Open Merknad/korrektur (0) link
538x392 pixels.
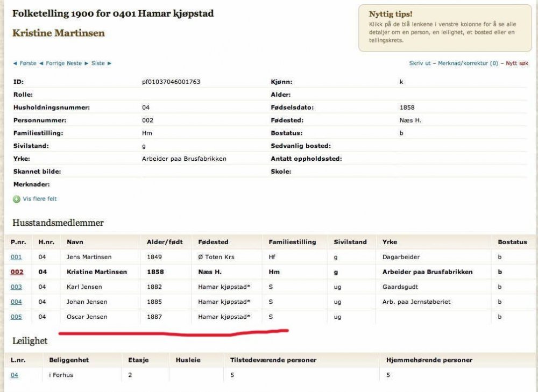pyautogui.click(x=468, y=63)
